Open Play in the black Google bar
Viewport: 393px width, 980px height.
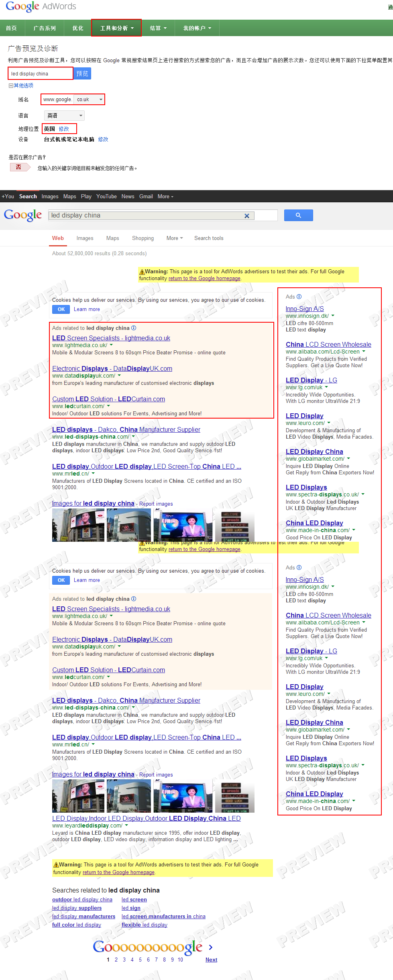pyautogui.click(x=86, y=196)
